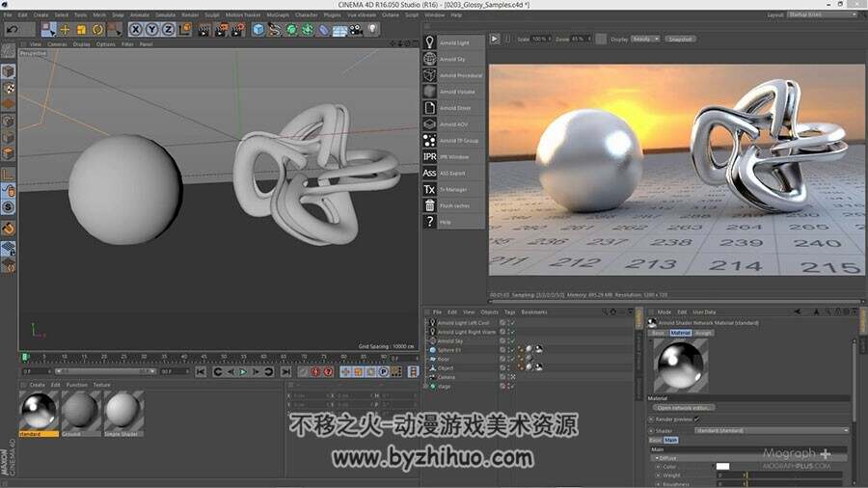
Task: Open the Display dropdown in IPR window
Action: [x=645, y=40]
